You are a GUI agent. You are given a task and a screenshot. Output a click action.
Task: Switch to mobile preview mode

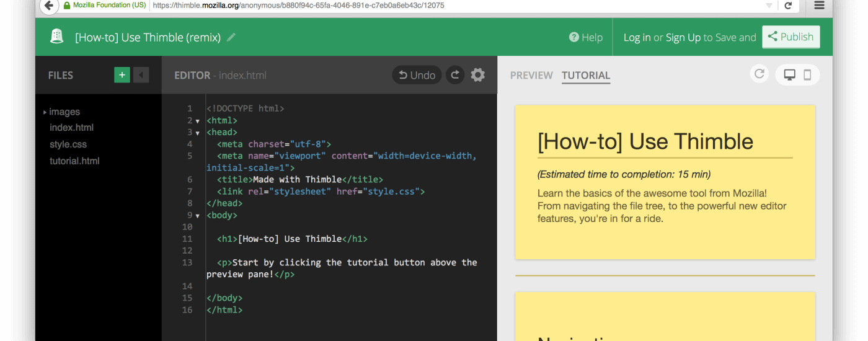click(x=807, y=75)
